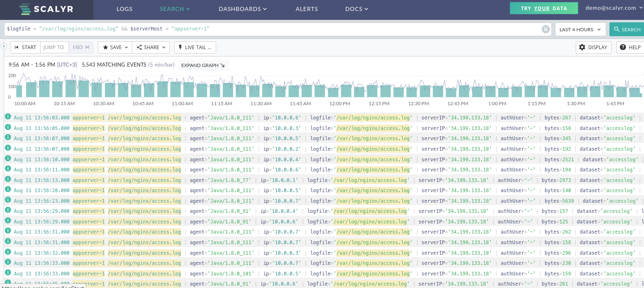The image size is (644, 288).
Task: Open Display settings gear button
Action: coord(593,48)
